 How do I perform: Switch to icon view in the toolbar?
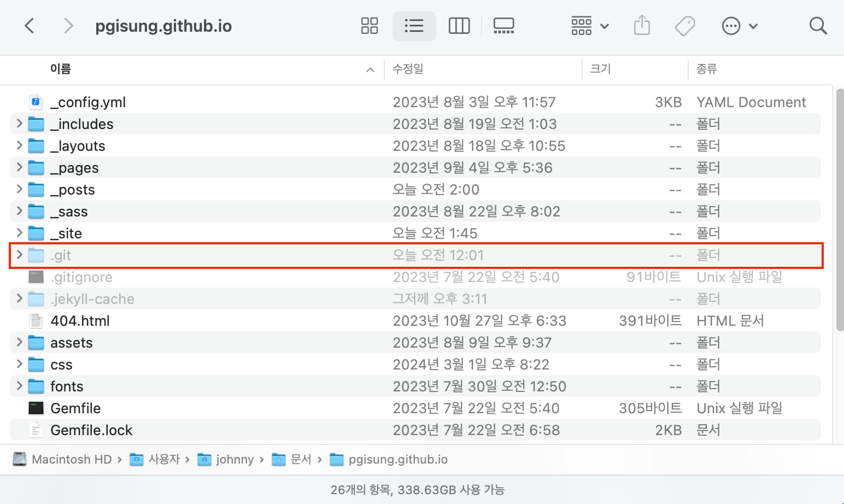point(369,26)
